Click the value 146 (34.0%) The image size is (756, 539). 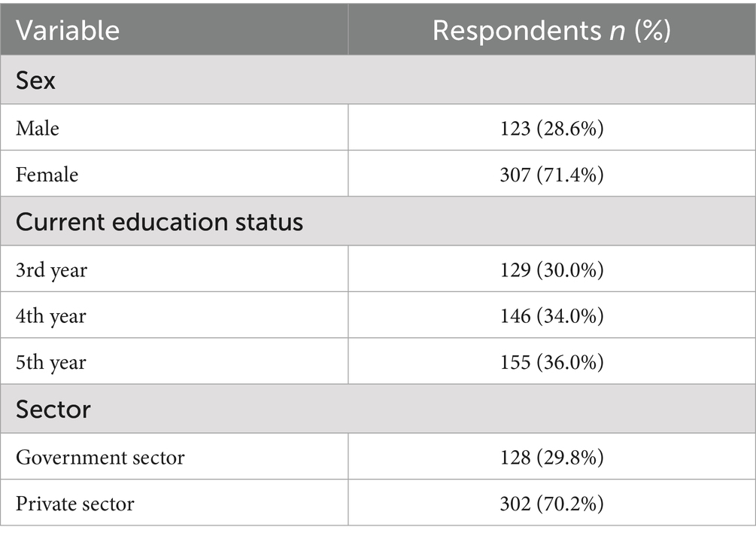coord(551,316)
